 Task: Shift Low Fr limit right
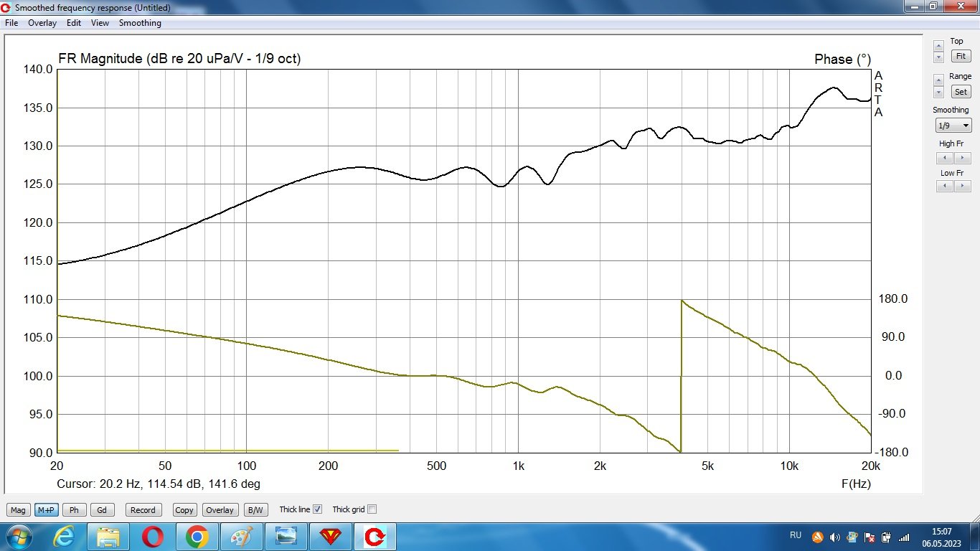pyautogui.click(x=962, y=187)
